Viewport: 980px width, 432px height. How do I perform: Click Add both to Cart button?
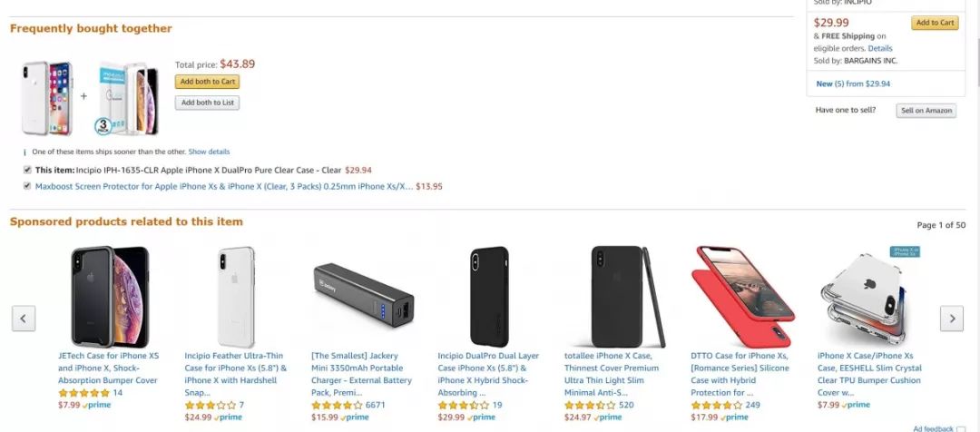coord(207,82)
